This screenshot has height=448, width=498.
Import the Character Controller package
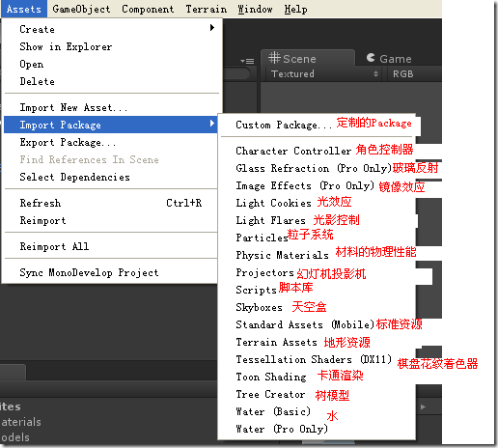[317, 151]
